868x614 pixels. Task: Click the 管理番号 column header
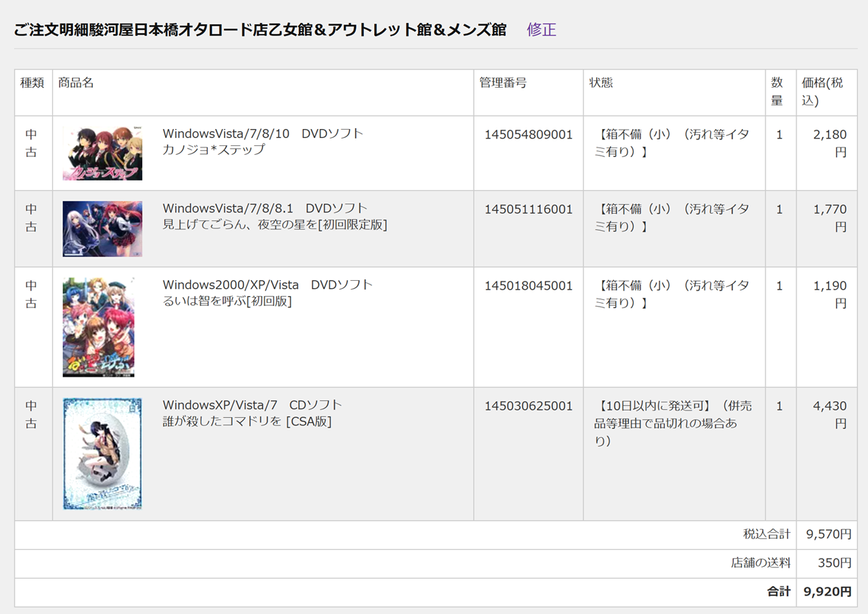pyautogui.click(x=503, y=83)
